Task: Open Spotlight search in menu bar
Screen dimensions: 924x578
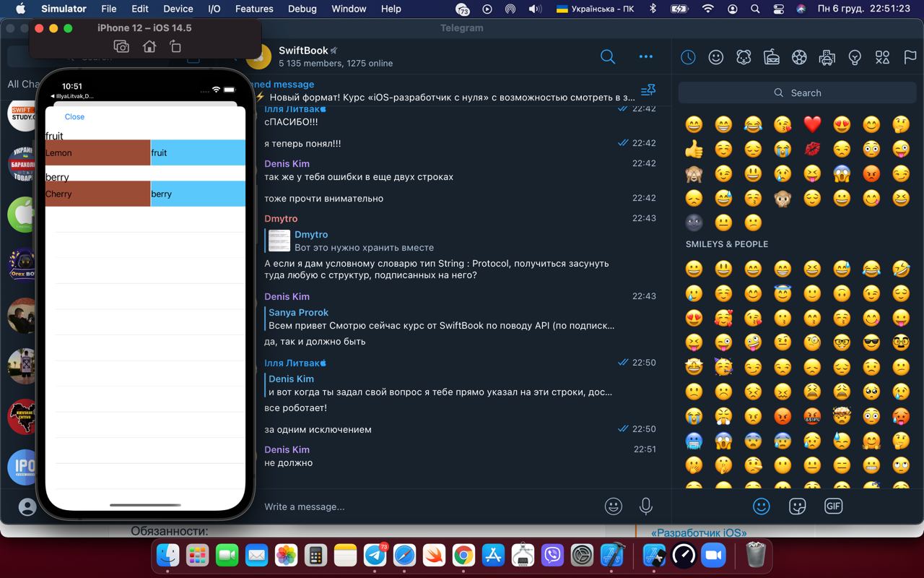Action: click(x=755, y=9)
